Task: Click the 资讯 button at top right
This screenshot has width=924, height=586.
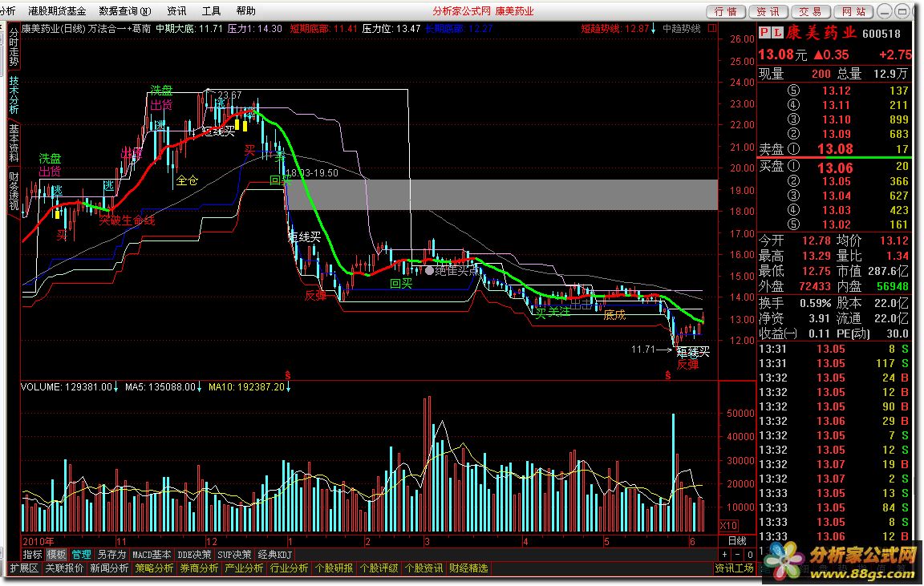Action: (768, 11)
